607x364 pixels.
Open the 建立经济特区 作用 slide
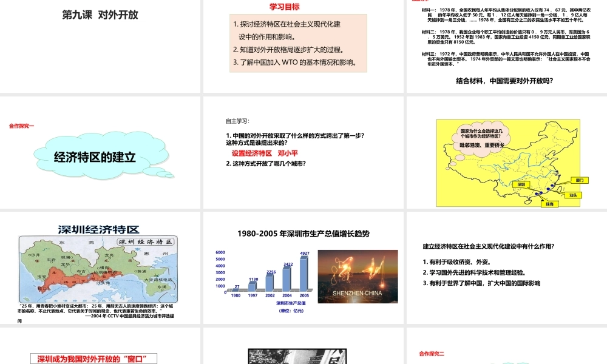507,268
